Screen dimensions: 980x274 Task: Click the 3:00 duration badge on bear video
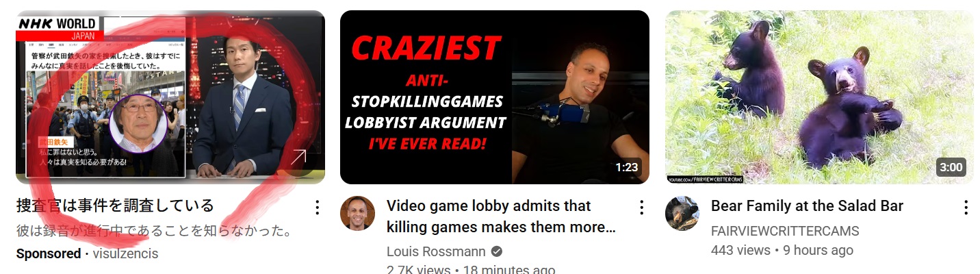(951, 167)
